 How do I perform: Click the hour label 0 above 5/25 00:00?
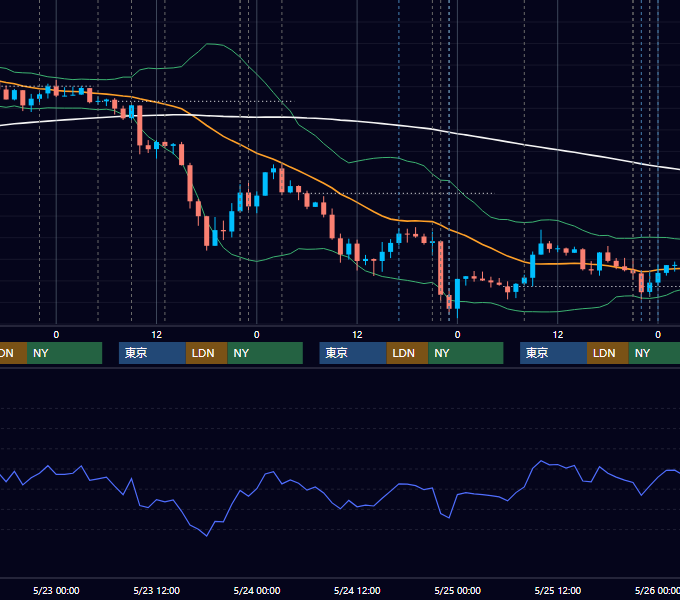(458, 335)
